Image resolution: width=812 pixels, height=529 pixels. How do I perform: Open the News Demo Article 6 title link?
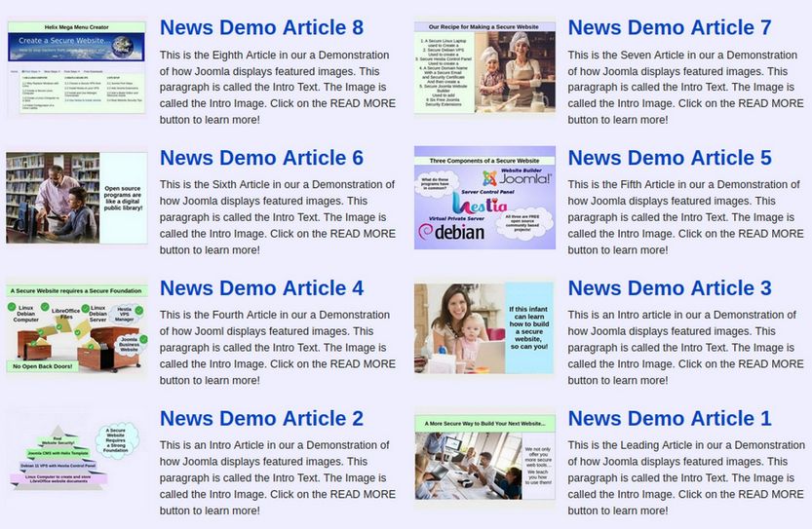[x=261, y=158]
